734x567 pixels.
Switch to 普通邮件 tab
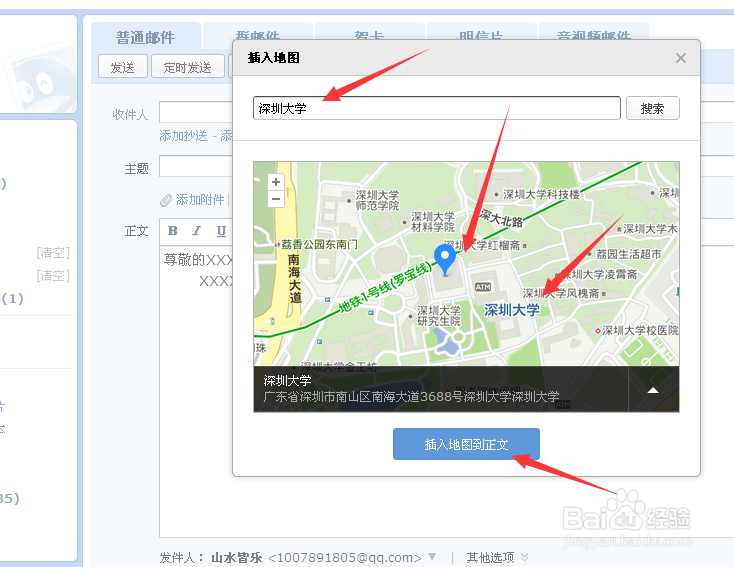tap(146, 37)
